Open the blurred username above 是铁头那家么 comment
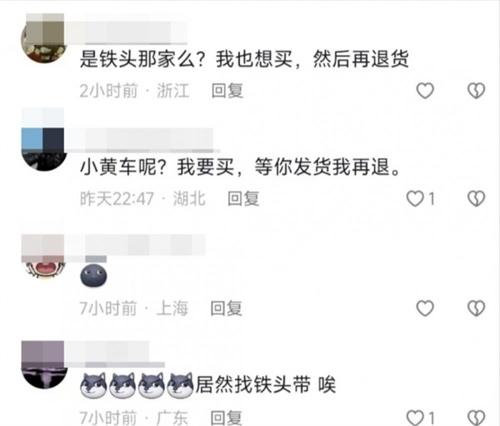The image size is (500, 426). [x=127, y=33]
